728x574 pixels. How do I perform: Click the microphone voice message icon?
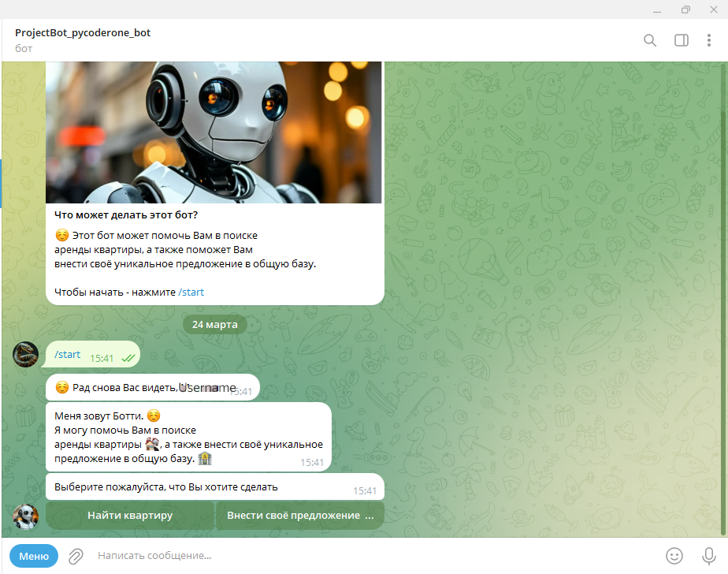(x=708, y=556)
